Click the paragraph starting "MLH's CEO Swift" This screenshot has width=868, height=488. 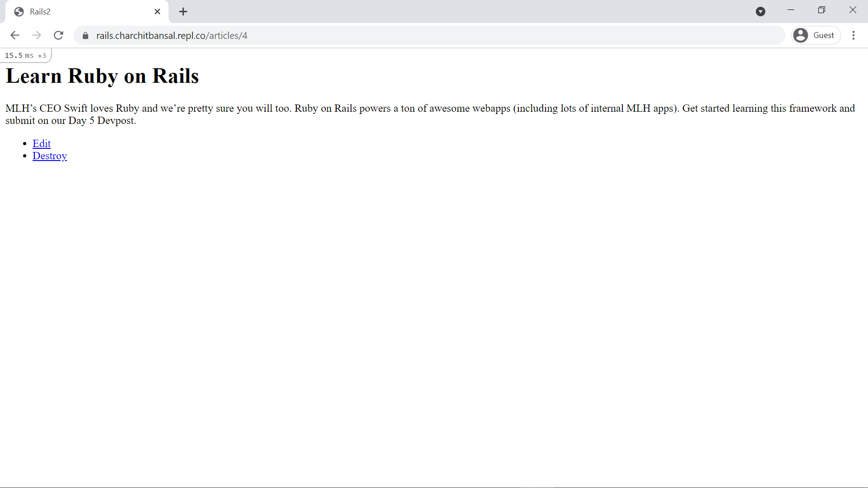(430, 114)
